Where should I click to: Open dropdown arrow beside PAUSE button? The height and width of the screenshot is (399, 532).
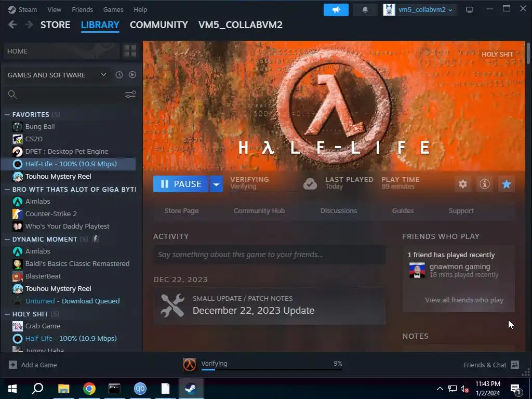tap(216, 184)
